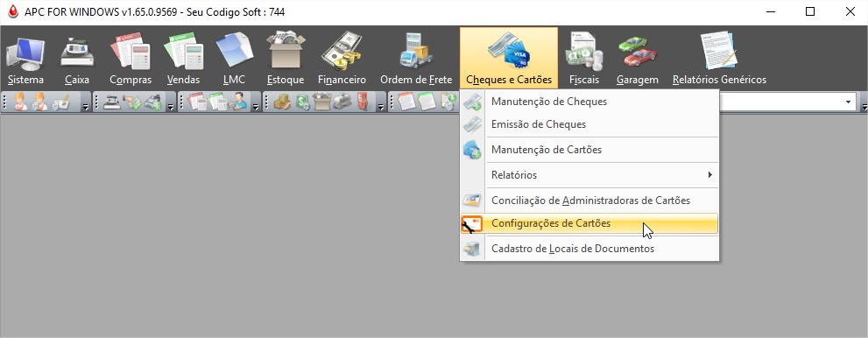Click the cash register with green plus icon

click(x=152, y=102)
